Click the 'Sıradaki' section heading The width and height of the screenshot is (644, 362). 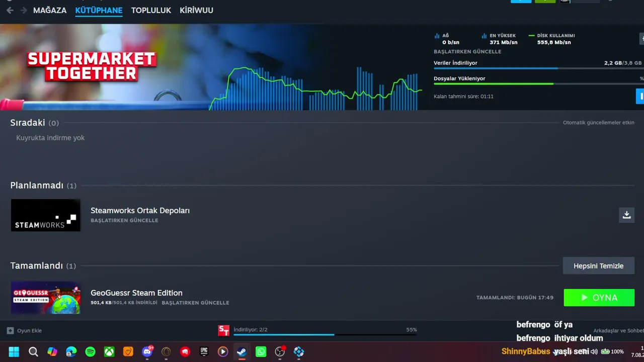[28, 123]
